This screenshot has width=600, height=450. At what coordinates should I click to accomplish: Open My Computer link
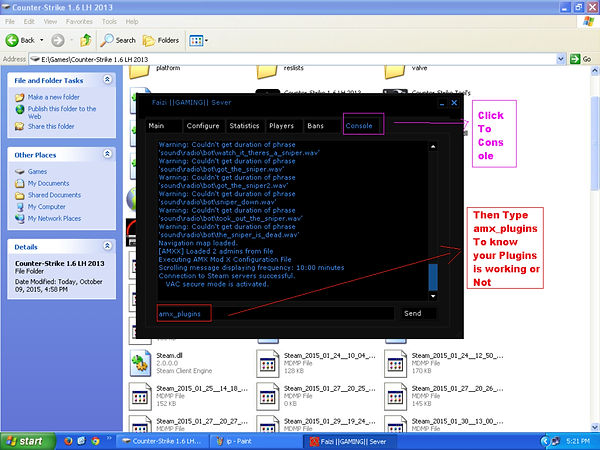tap(46, 207)
